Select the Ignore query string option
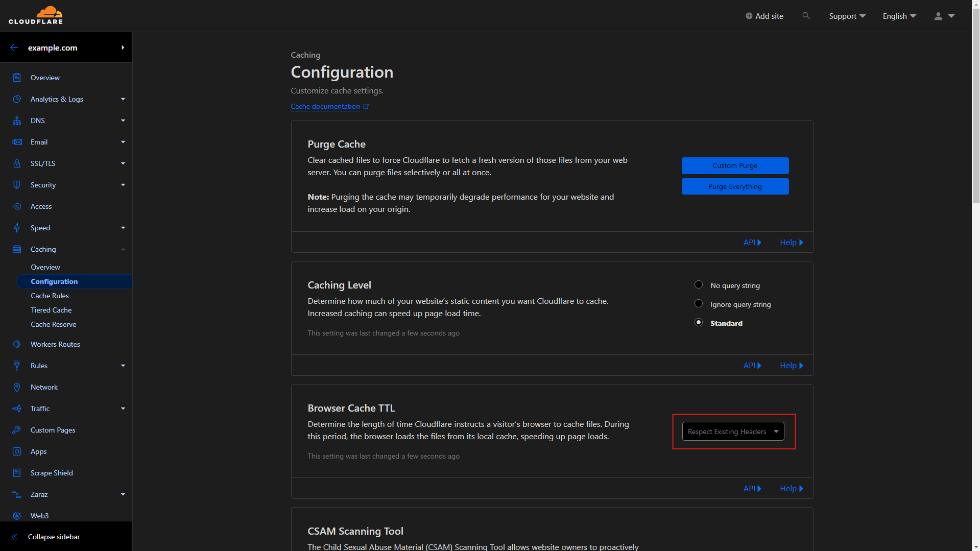 [x=698, y=303]
